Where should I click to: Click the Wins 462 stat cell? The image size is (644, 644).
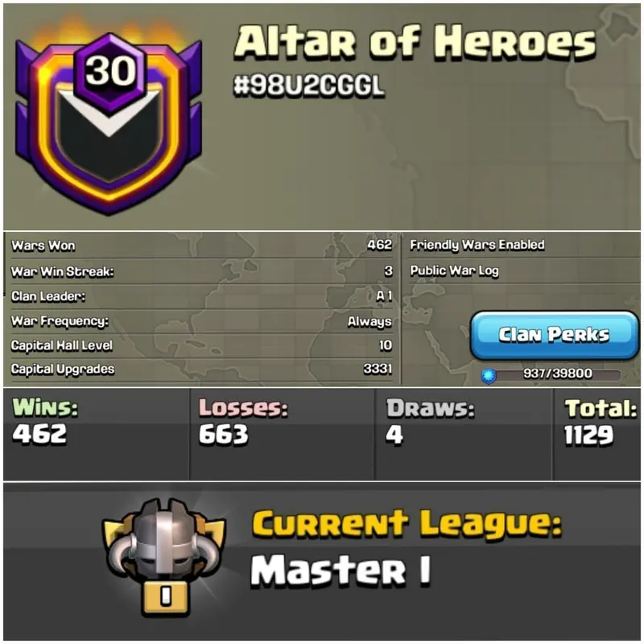click(x=96, y=434)
